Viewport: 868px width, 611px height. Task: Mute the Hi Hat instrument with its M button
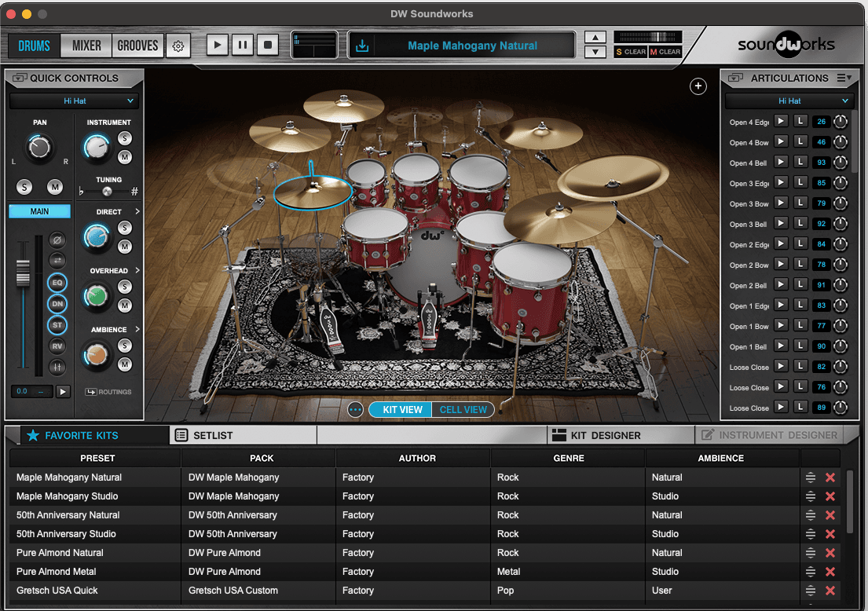pyautogui.click(x=124, y=157)
